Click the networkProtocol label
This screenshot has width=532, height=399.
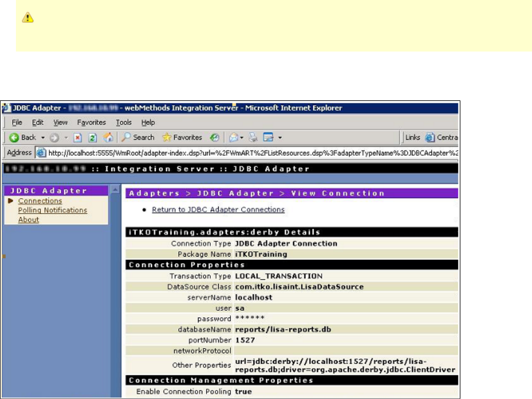point(202,351)
